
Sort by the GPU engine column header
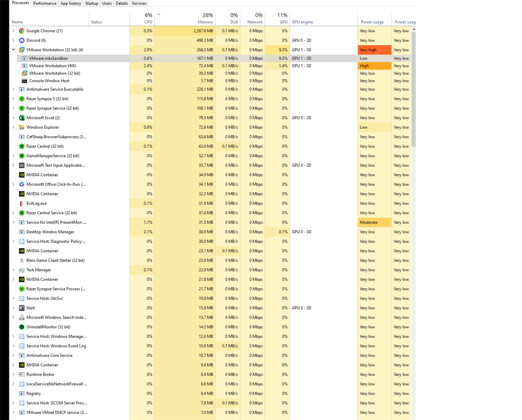click(324, 19)
